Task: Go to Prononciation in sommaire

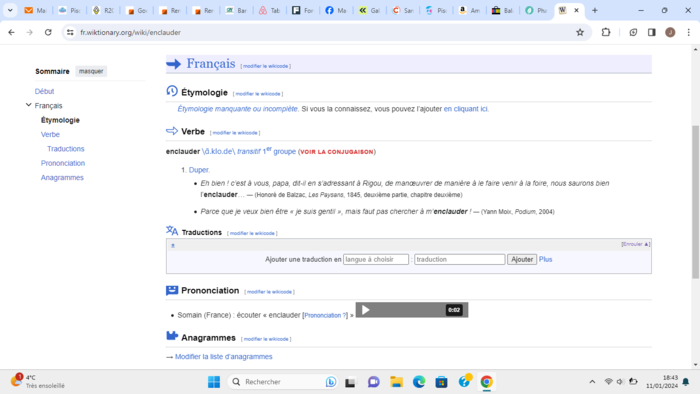Action: coord(63,163)
